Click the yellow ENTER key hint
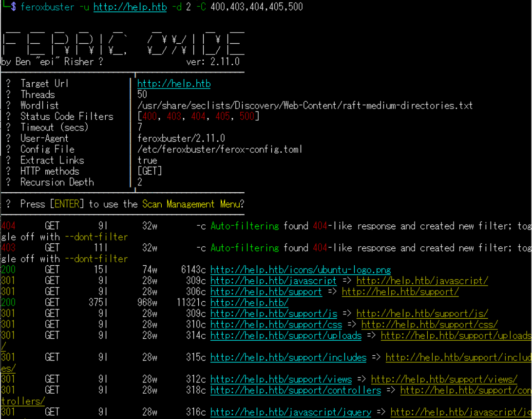 click(x=69, y=204)
